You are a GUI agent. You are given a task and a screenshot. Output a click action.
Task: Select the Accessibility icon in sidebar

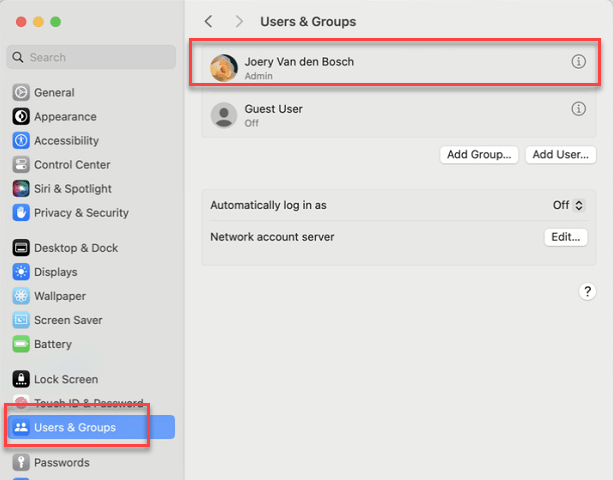(21, 141)
